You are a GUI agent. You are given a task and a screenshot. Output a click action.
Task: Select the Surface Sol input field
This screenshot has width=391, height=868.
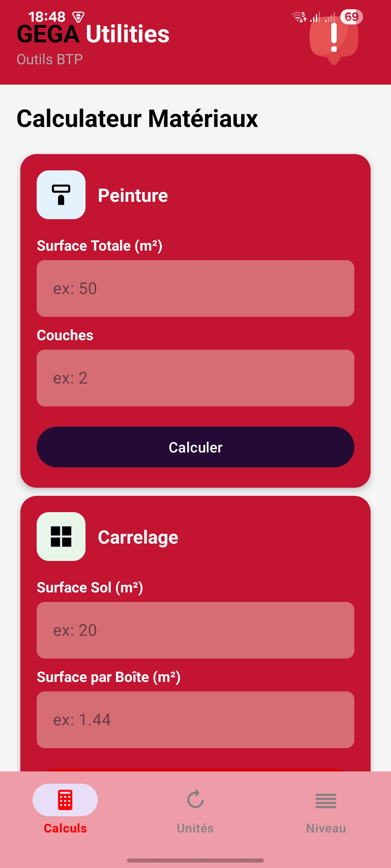(x=196, y=630)
